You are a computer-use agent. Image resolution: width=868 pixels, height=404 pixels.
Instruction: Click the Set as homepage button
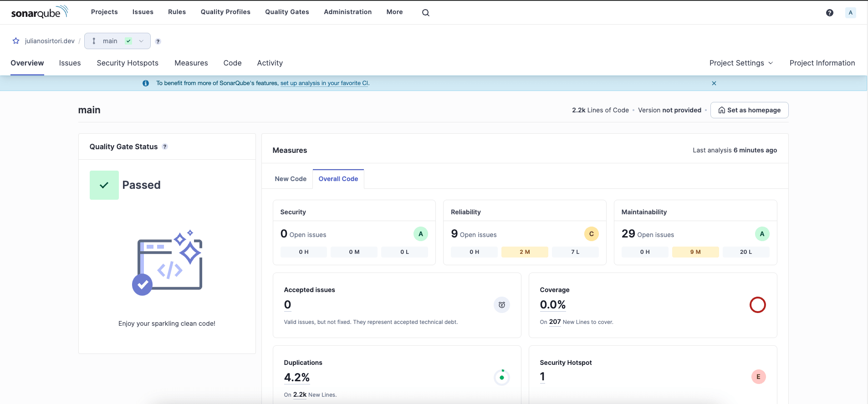749,110
